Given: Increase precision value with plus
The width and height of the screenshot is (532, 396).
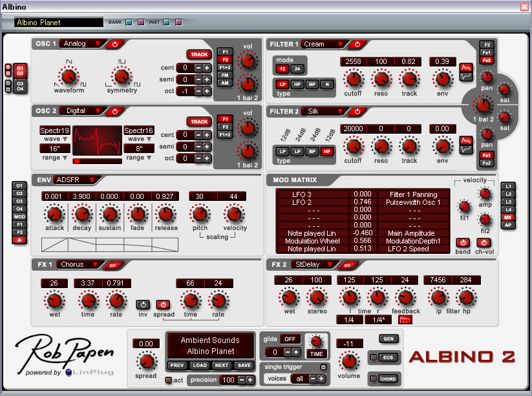Looking at the screenshot, I should [250, 380].
